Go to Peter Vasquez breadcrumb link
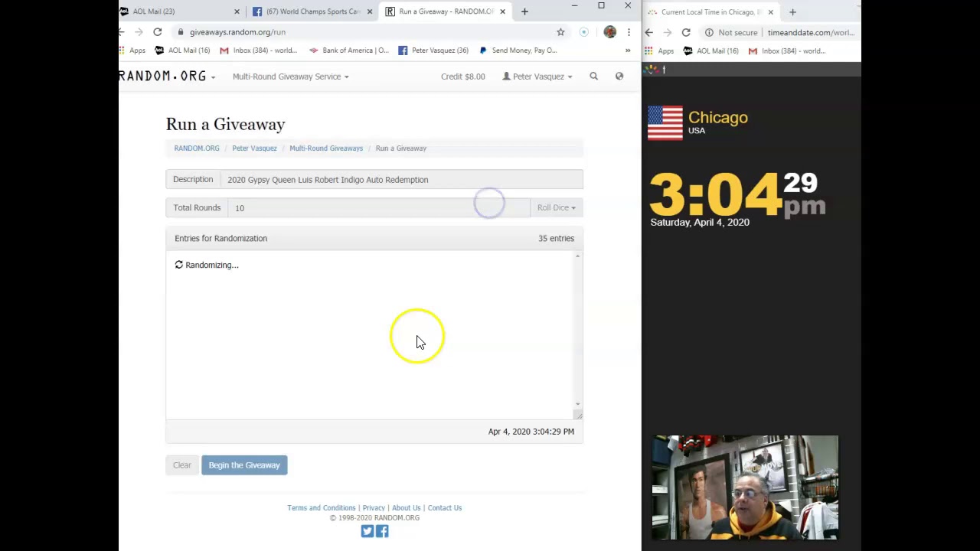The height and width of the screenshot is (551, 980). (254, 148)
